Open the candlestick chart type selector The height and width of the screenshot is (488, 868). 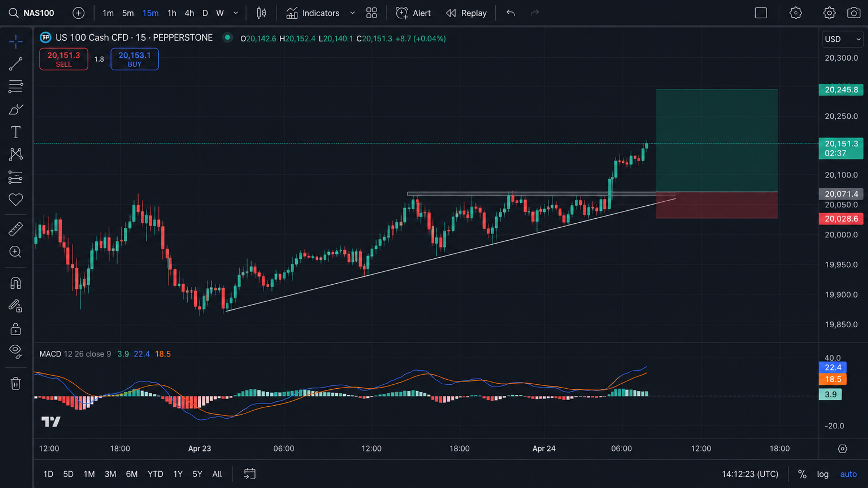point(261,13)
